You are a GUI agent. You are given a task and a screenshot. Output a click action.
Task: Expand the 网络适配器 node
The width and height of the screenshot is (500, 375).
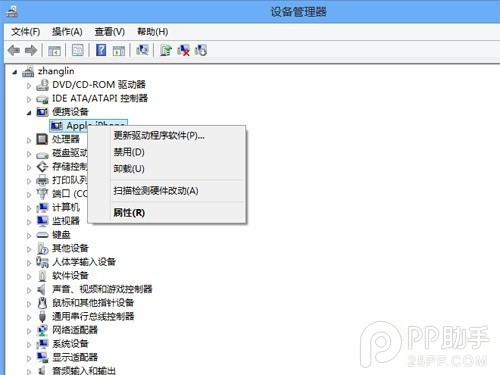29,331
